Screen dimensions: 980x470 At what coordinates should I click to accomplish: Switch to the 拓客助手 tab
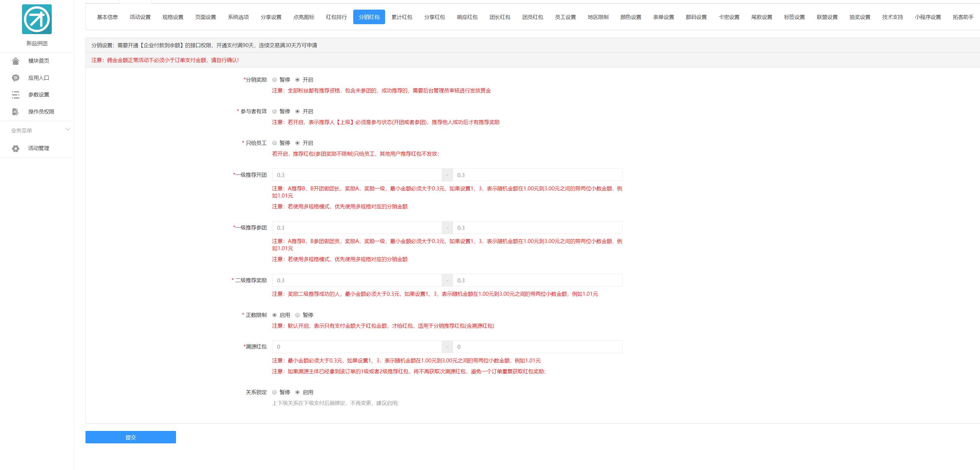click(x=963, y=17)
